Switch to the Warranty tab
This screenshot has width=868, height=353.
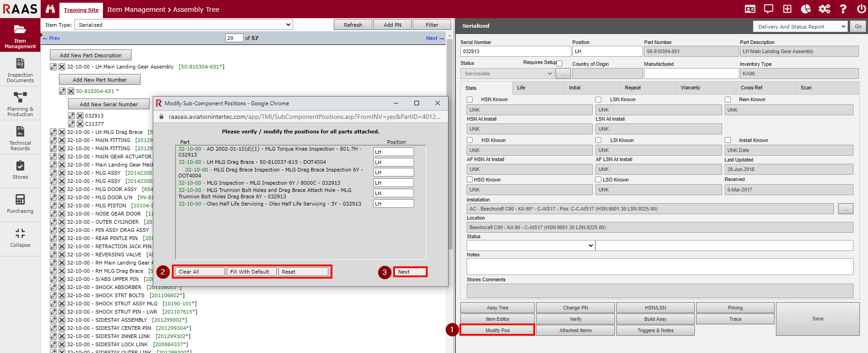pos(690,88)
